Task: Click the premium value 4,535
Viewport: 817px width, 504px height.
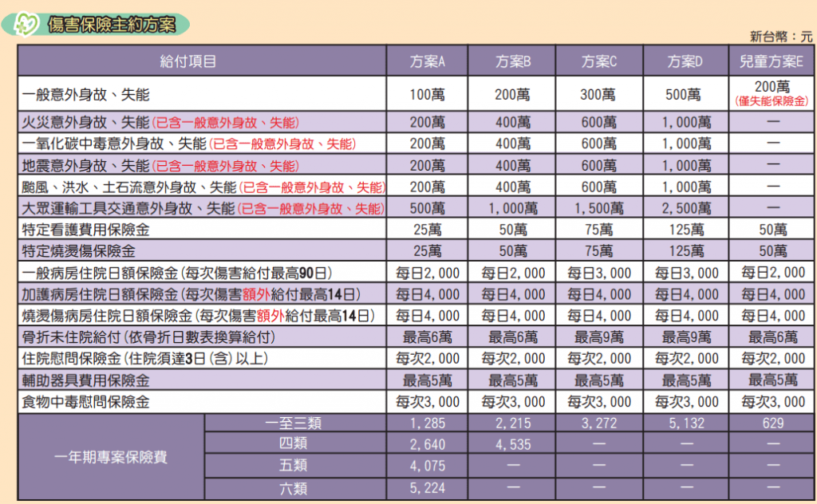Action: tap(513, 445)
